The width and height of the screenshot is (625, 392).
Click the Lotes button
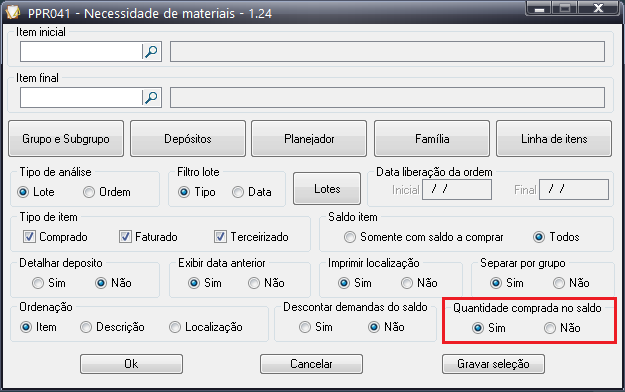(327, 189)
